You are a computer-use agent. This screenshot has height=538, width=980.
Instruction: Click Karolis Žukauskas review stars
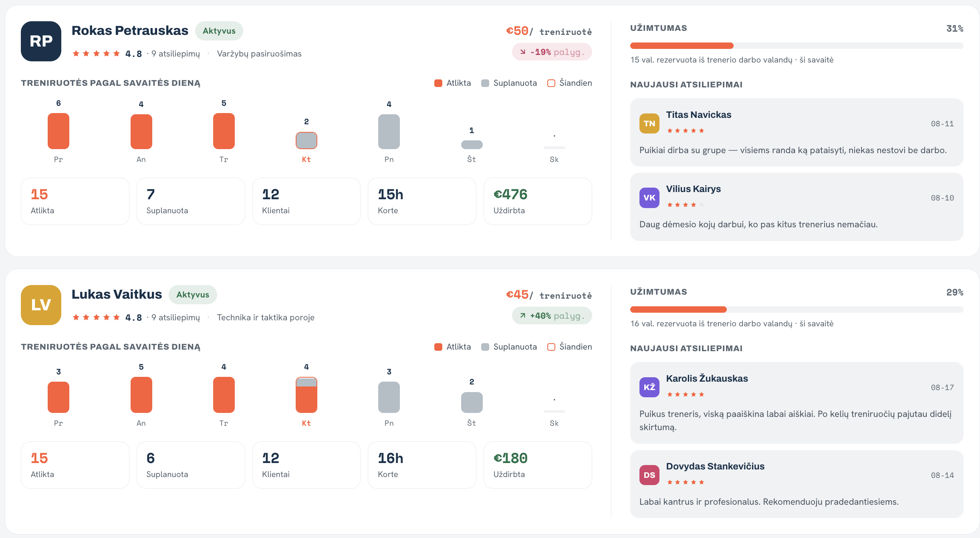pyautogui.click(x=686, y=394)
